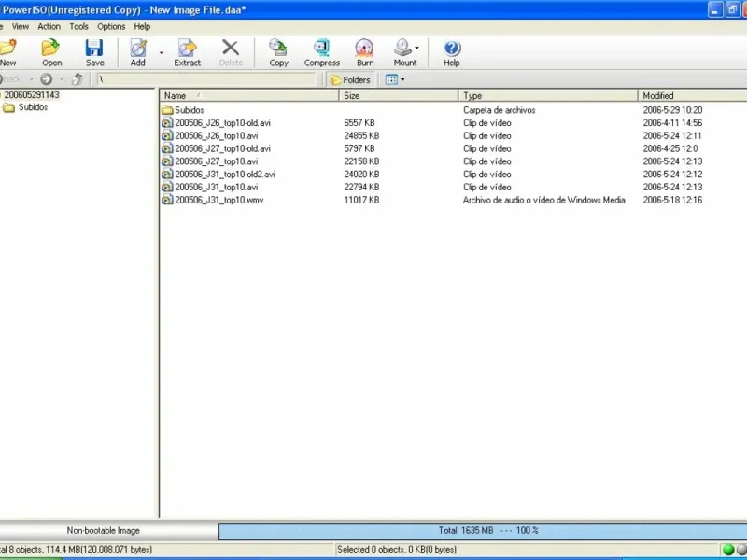
Task: Click icon of 200506_J26_top10-old.avi
Action: 167,123
